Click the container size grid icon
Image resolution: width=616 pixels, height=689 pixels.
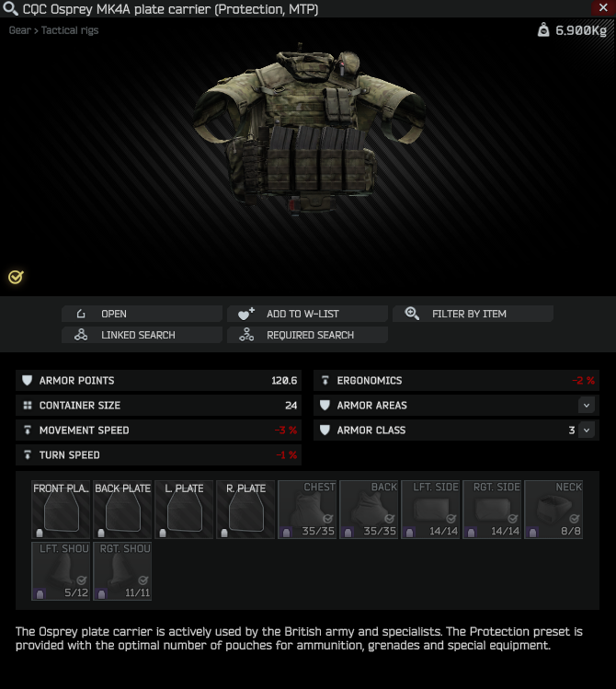[x=28, y=405]
